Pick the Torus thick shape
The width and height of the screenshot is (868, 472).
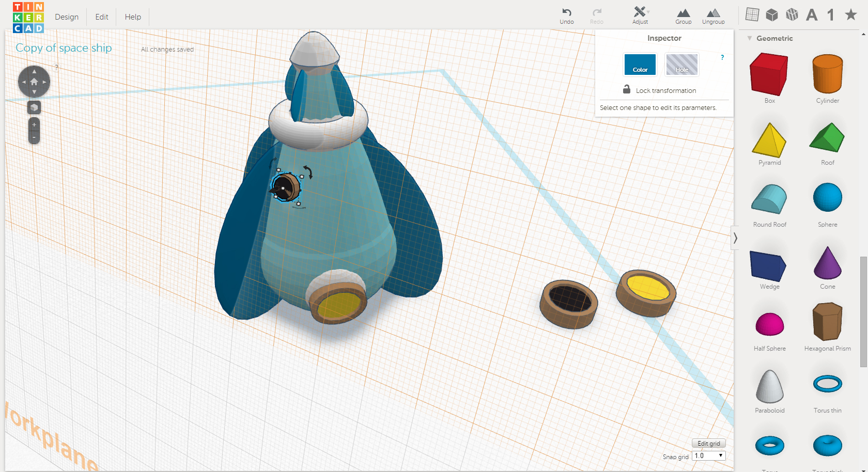tap(828, 446)
